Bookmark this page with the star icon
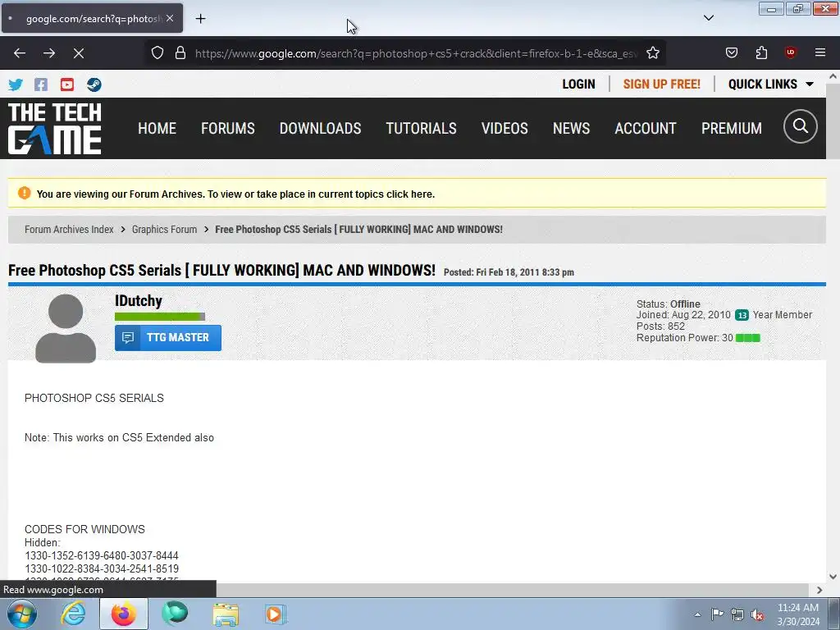The height and width of the screenshot is (630, 840). click(x=652, y=52)
